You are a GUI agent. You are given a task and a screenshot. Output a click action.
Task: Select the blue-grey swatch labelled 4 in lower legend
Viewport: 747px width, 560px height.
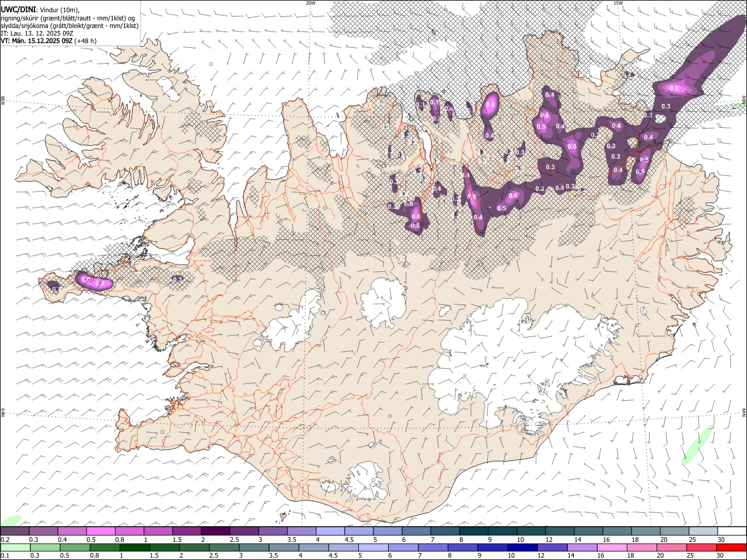tap(313, 548)
